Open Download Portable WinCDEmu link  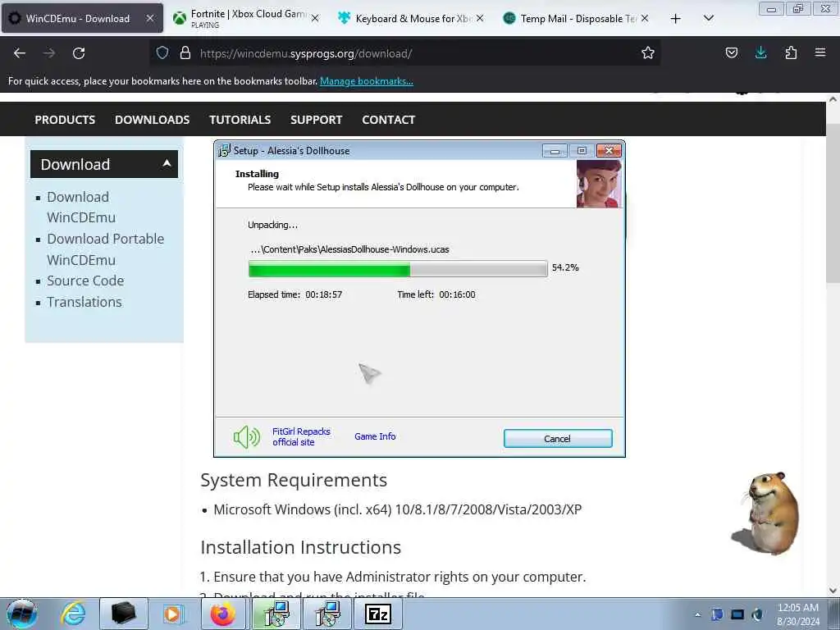(x=106, y=249)
